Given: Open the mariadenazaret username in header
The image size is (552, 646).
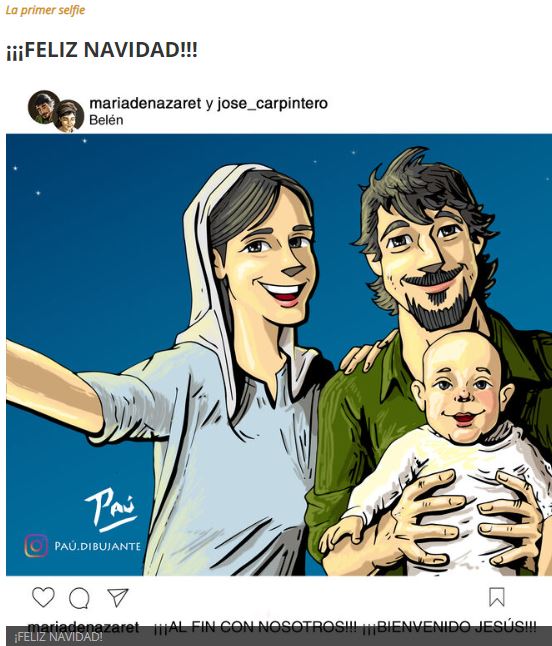Looking at the screenshot, I should pos(145,103).
